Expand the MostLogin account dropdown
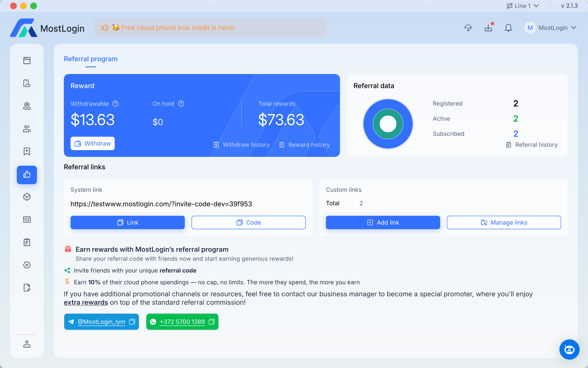The width and height of the screenshot is (588, 368). pyautogui.click(x=551, y=28)
